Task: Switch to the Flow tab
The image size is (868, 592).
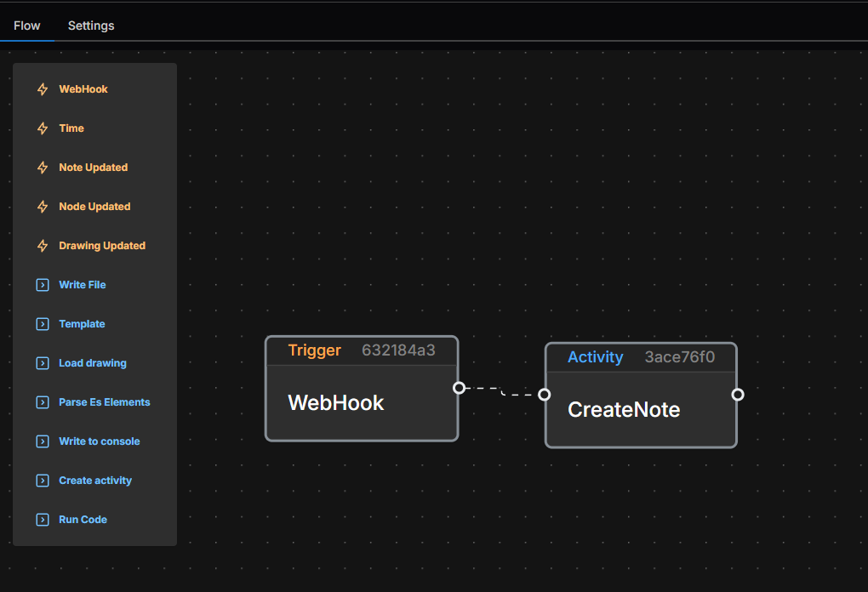Action: pos(26,26)
